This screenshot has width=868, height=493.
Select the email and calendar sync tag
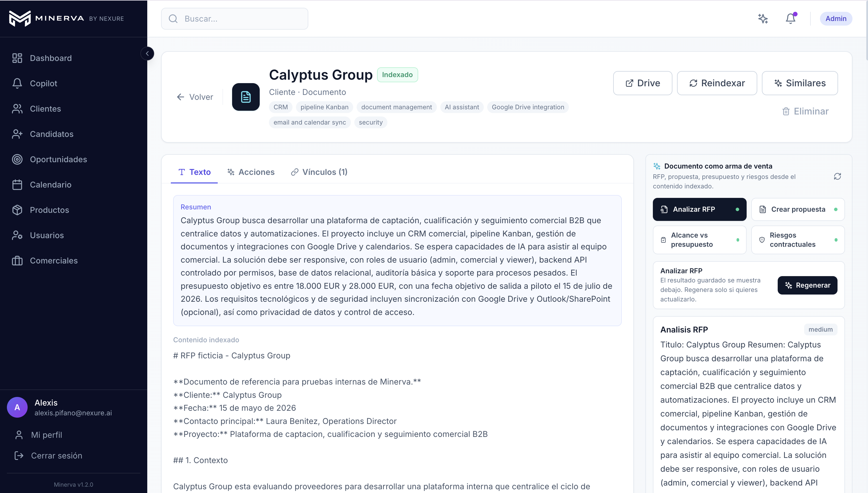pos(310,123)
